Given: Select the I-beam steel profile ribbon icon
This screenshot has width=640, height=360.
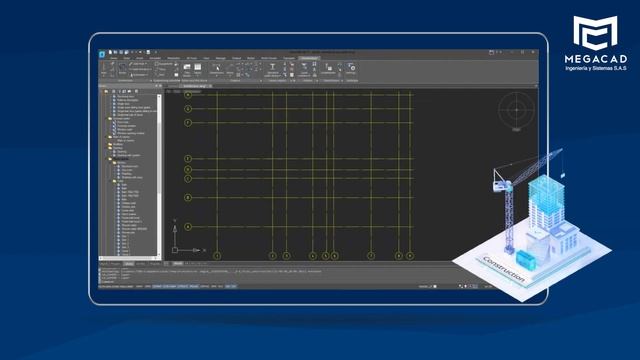Looking at the screenshot, I should pyautogui.click(x=273, y=67).
